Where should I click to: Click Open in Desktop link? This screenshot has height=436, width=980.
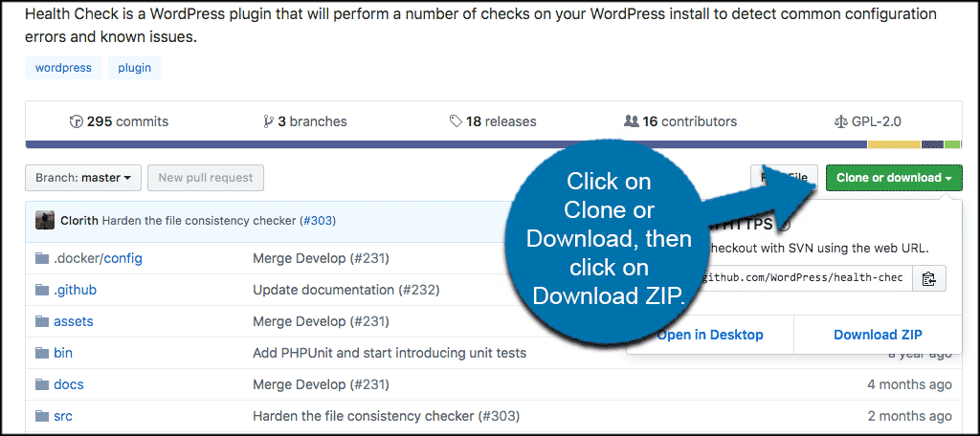tap(710, 335)
